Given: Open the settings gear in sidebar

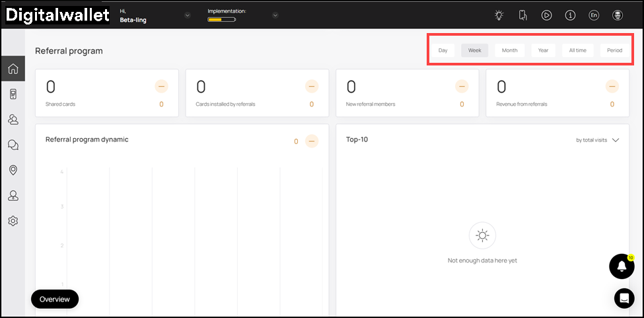Looking at the screenshot, I should click(13, 221).
